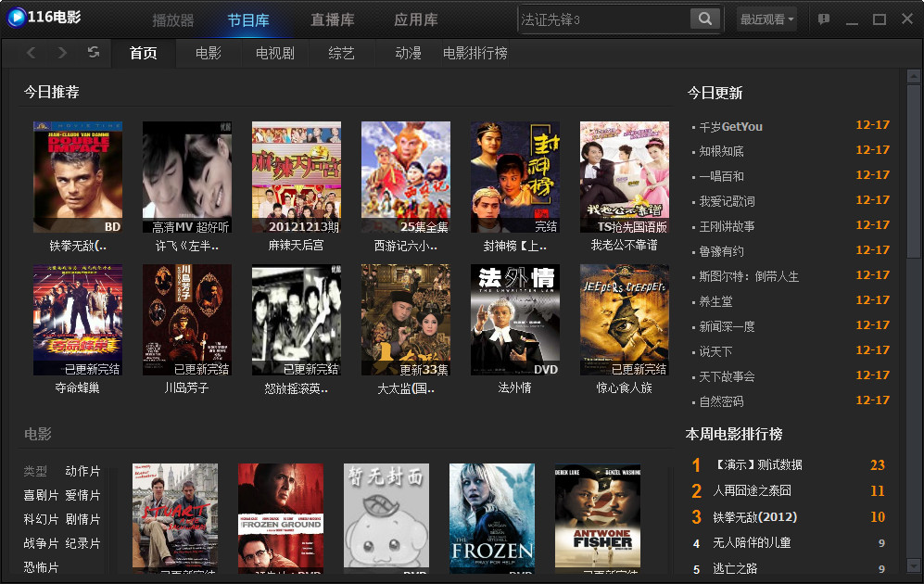924x584 pixels.
Task: Go back with the left arrow
Action: [32, 53]
